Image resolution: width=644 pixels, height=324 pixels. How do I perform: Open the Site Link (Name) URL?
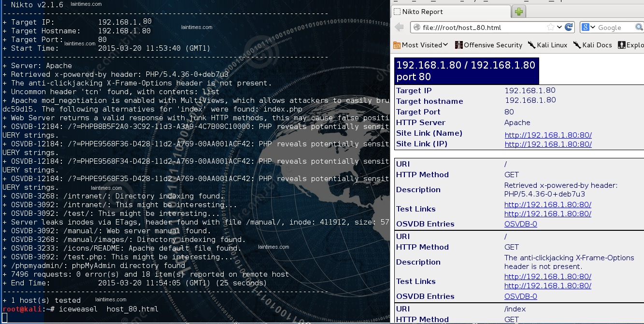(548, 135)
